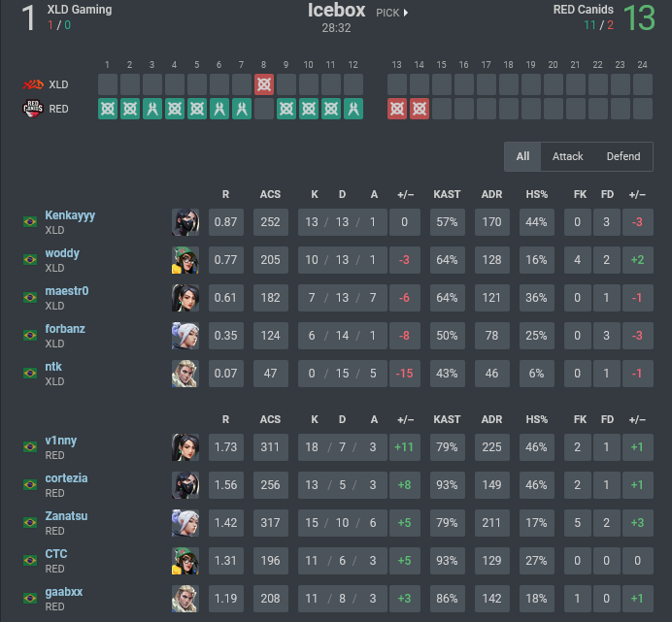Click woddy's first kills value 4
Screen dimensions: 672x622
pyautogui.click(x=577, y=260)
